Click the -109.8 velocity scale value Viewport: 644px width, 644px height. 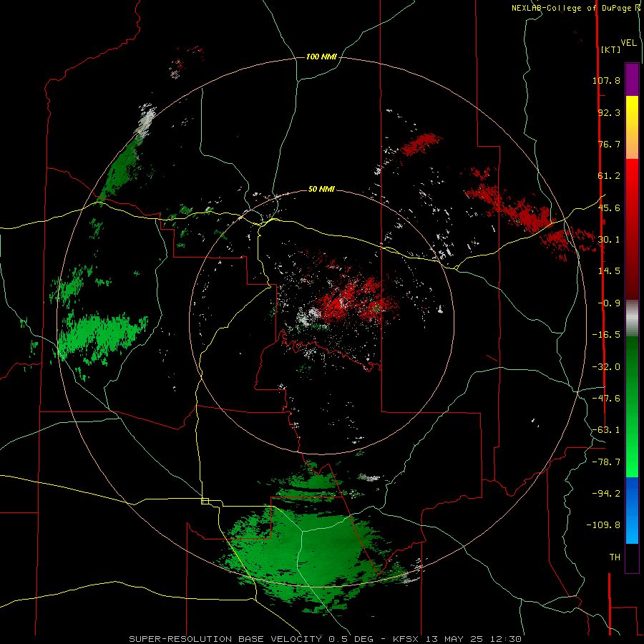coord(603,525)
